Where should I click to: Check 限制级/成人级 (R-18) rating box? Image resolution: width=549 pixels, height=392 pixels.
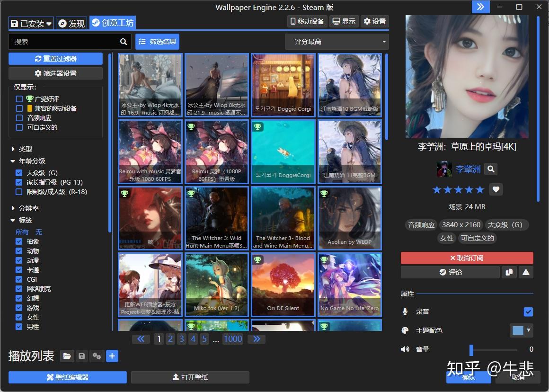coord(19,192)
